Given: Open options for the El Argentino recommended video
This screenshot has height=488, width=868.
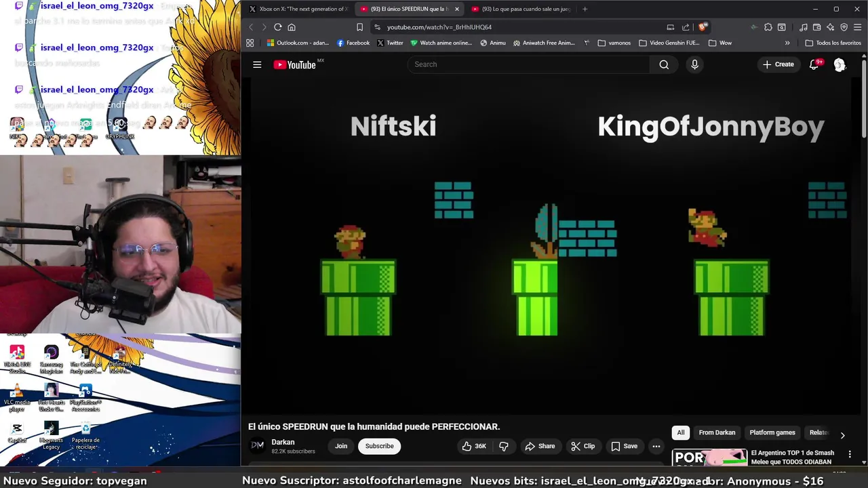Looking at the screenshot, I should tap(850, 454).
